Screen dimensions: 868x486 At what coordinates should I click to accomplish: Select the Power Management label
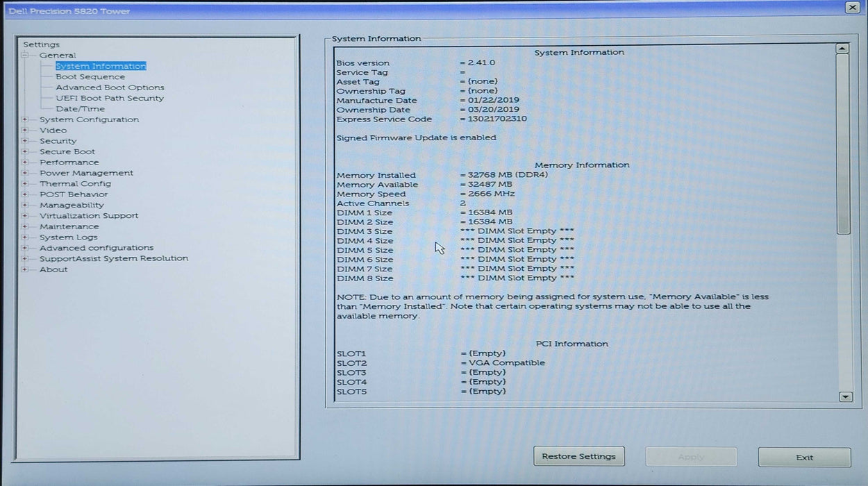pos(86,173)
